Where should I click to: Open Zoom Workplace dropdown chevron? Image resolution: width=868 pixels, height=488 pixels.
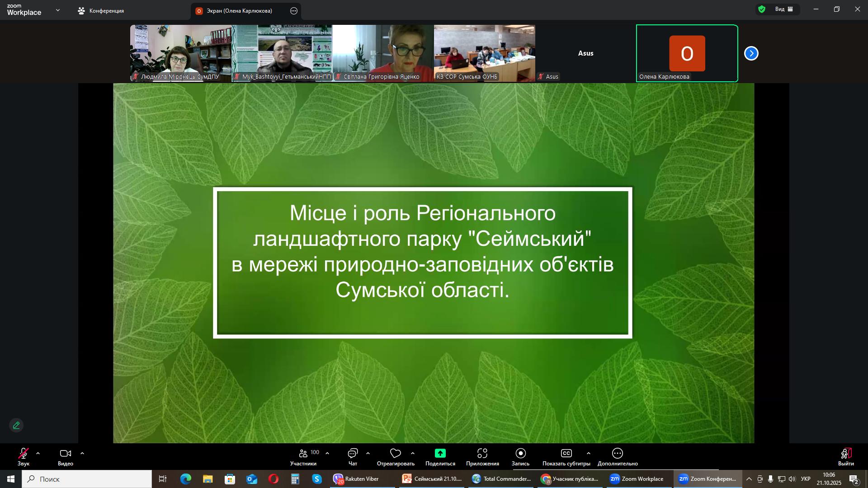point(58,10)
